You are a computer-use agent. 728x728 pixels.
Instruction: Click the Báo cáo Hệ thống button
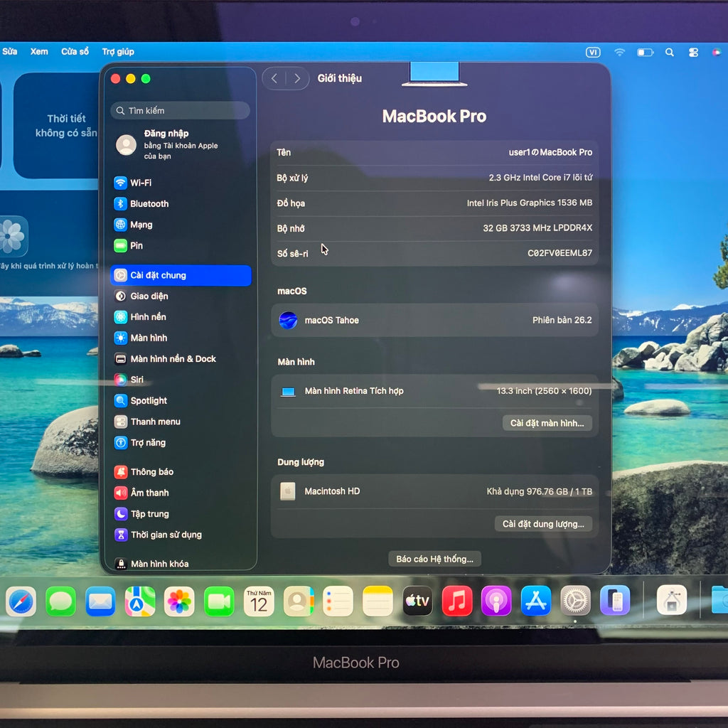click(434, 560)
